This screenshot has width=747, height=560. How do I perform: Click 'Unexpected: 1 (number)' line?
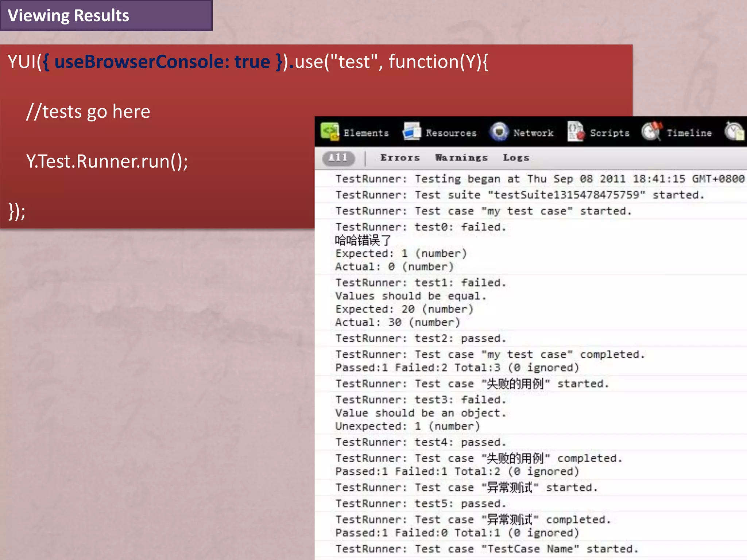point(408,427)
